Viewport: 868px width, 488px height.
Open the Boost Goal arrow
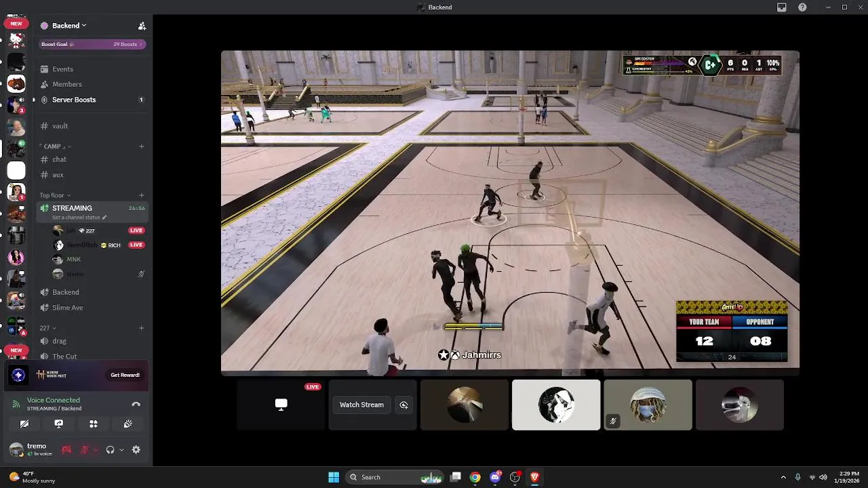tap(141, 44)
